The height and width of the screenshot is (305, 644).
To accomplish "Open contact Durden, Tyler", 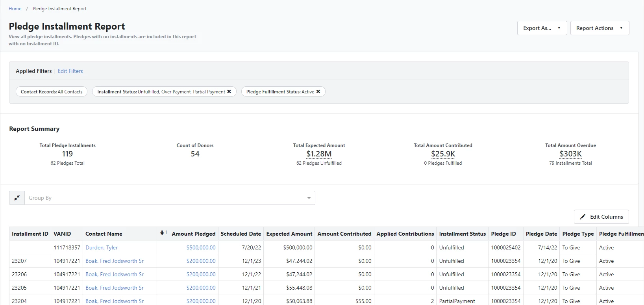I will [102, 247].
